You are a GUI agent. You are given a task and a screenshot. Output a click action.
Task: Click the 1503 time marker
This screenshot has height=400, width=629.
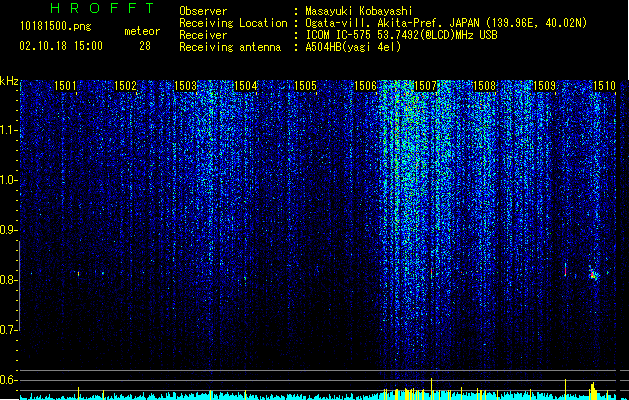[185, 86]
